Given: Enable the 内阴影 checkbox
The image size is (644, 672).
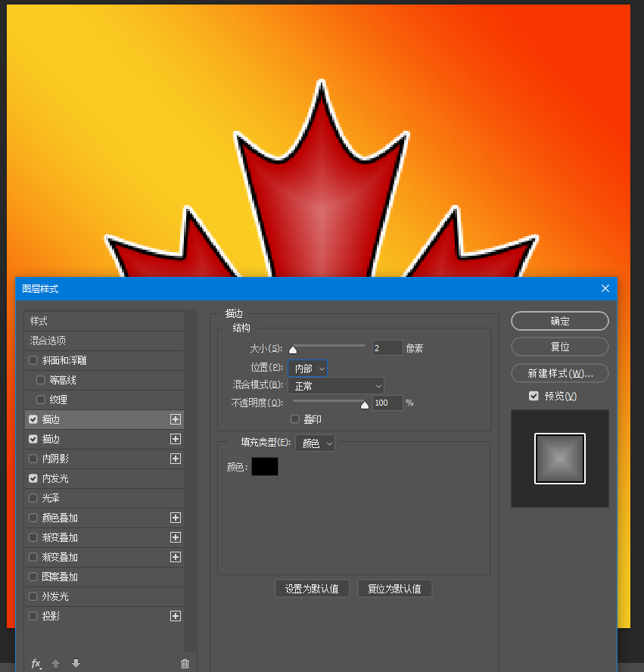Looking at the screenshot, I should coord(33,459).
